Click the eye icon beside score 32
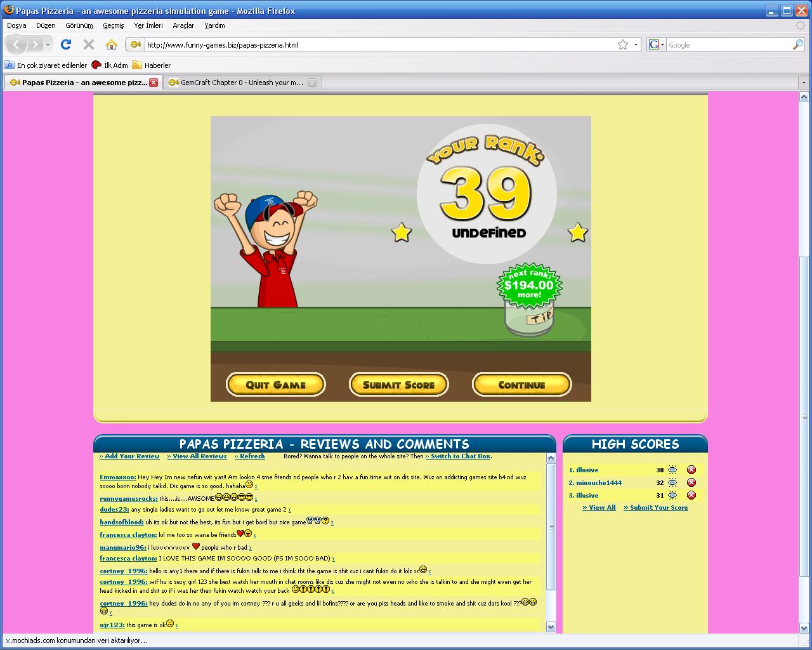 (x=672, y=482)
